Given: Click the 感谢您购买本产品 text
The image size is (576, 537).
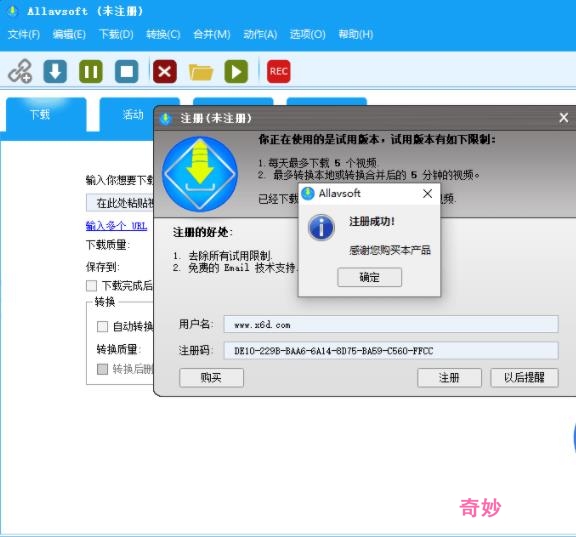Looking at the screenshot, I should click(x=390, y=251).
